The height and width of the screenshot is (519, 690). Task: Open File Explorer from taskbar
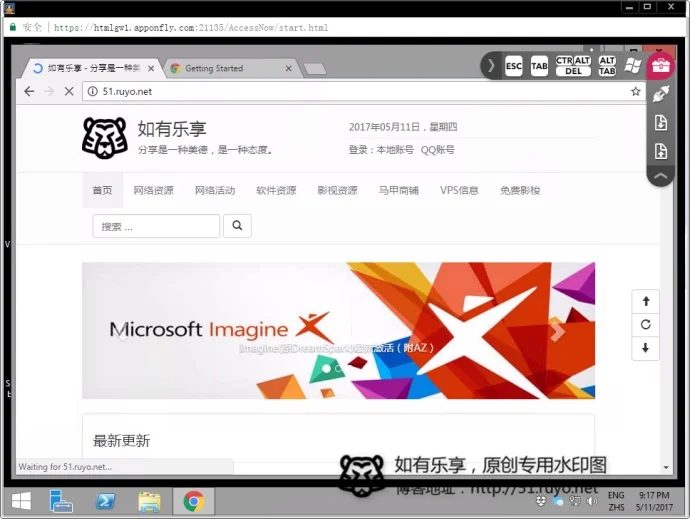pyautogui.click(x=150, y=501)
